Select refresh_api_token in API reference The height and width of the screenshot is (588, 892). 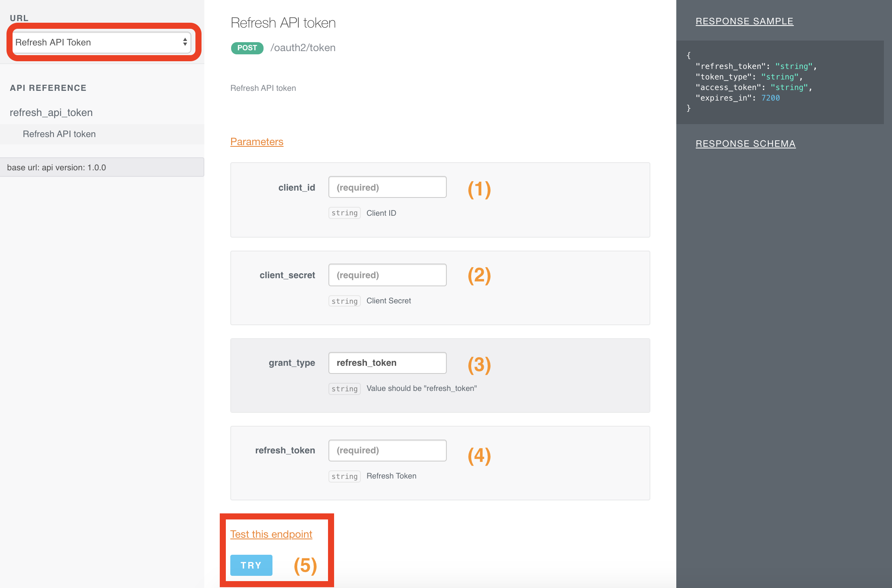(51, 112)
